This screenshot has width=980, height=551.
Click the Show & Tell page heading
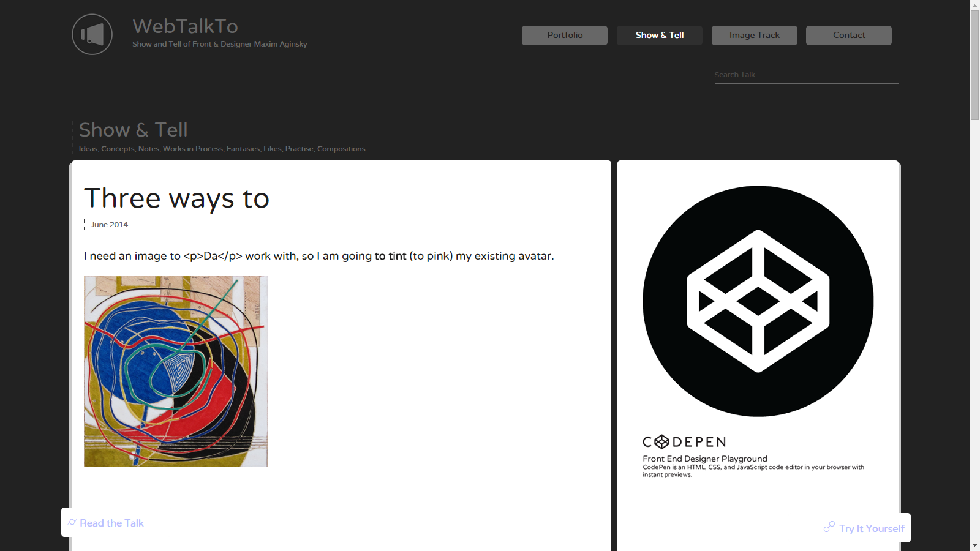pos(134,130)
